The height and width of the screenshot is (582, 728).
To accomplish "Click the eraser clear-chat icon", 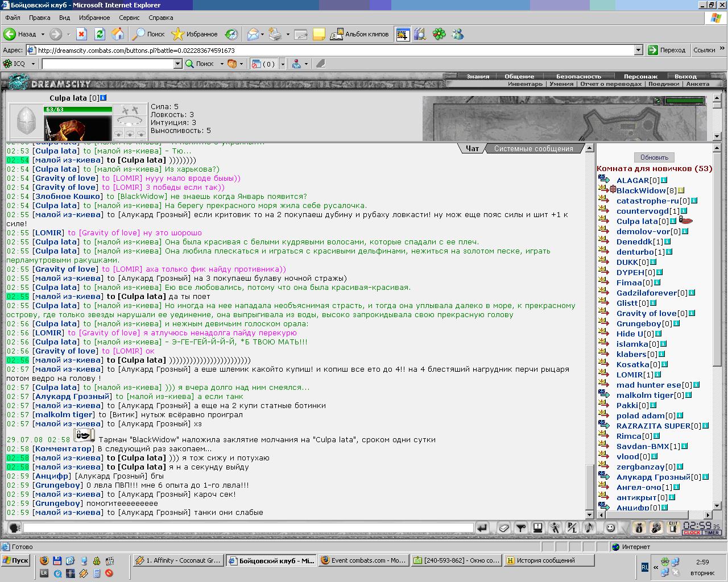I will (504, 528).
